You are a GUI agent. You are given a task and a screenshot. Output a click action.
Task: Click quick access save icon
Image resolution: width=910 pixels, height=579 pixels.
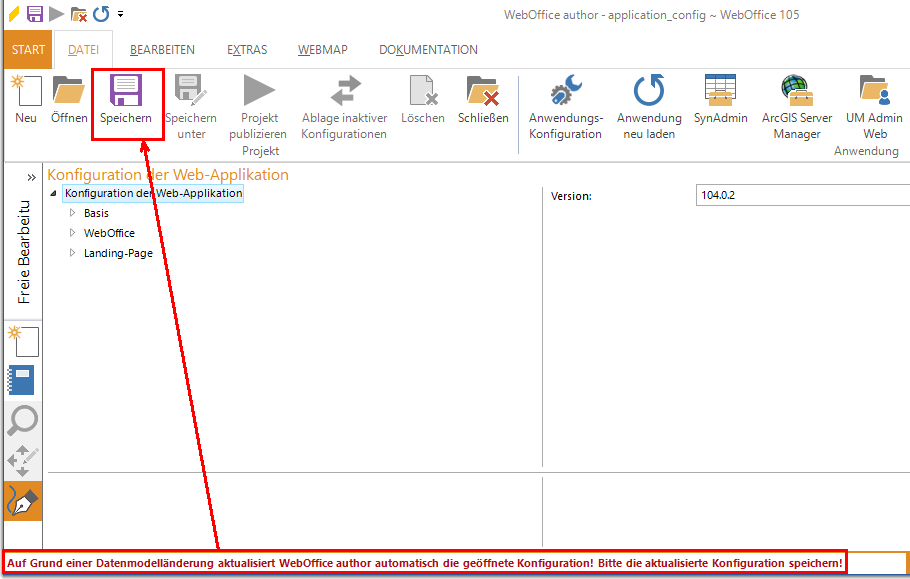tap(35, 13)
